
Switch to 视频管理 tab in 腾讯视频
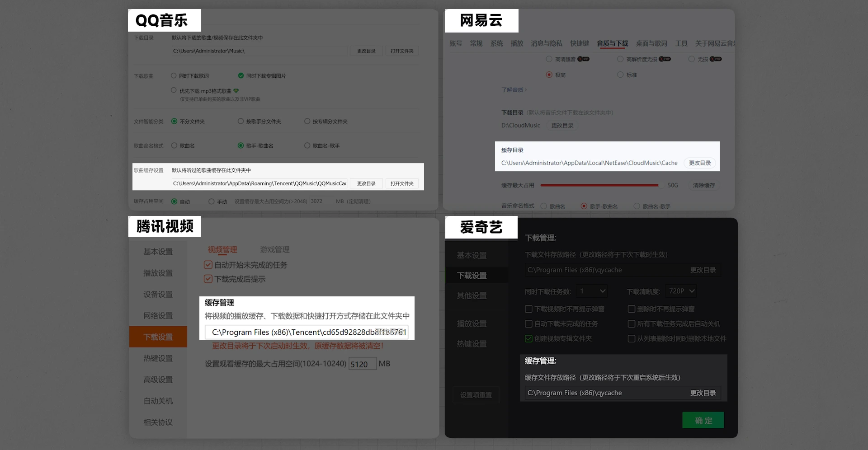[222, 250]
